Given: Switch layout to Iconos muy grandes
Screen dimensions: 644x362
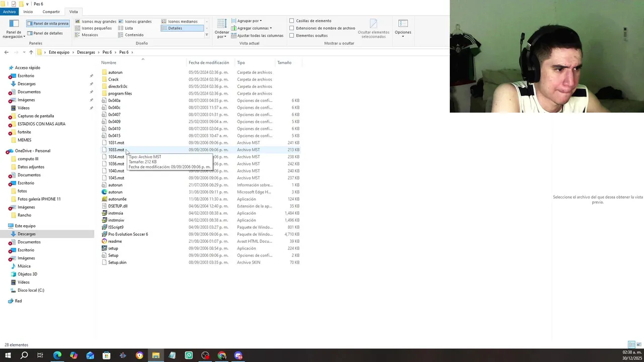Looking at the screenshot, I should pyautogui.click(x=96, y=22).
